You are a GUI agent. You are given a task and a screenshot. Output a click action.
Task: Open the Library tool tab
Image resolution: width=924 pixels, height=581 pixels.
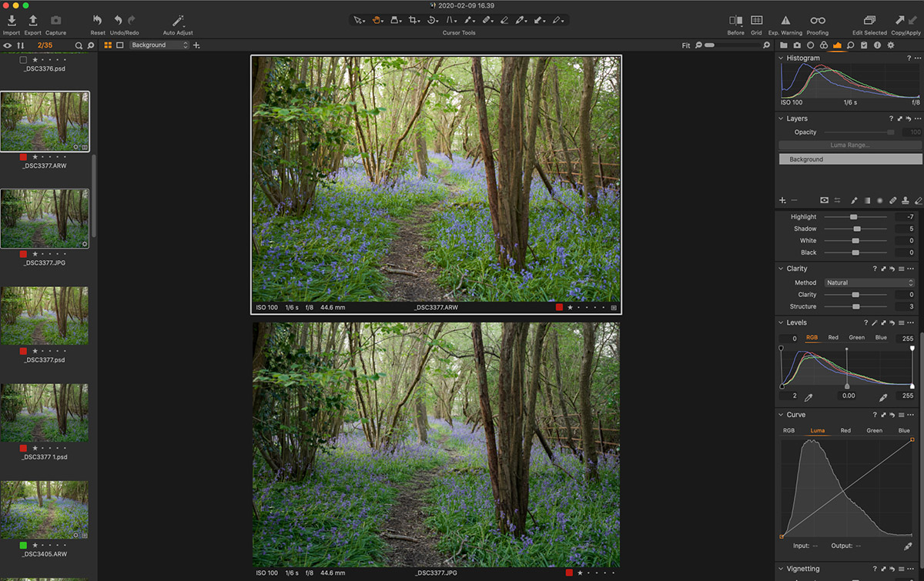pyautogui.click(x=783, y=45)
